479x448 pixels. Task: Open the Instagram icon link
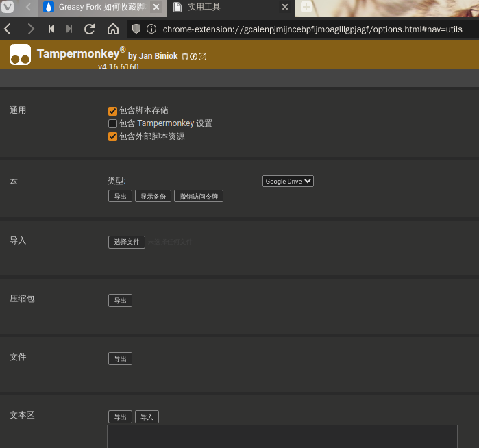pyautogui.click(x=202, y=56)
